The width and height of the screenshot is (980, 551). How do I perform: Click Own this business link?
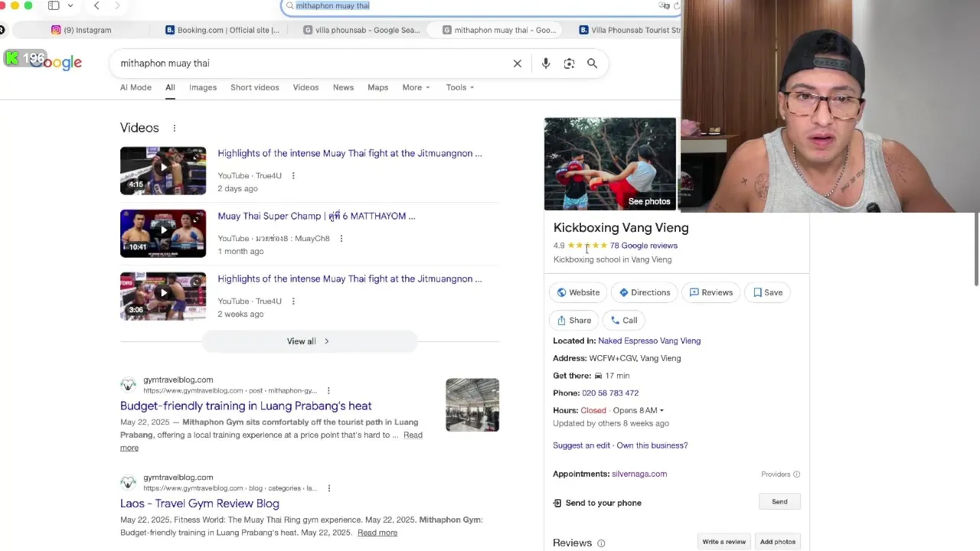[x=652, y=445]
